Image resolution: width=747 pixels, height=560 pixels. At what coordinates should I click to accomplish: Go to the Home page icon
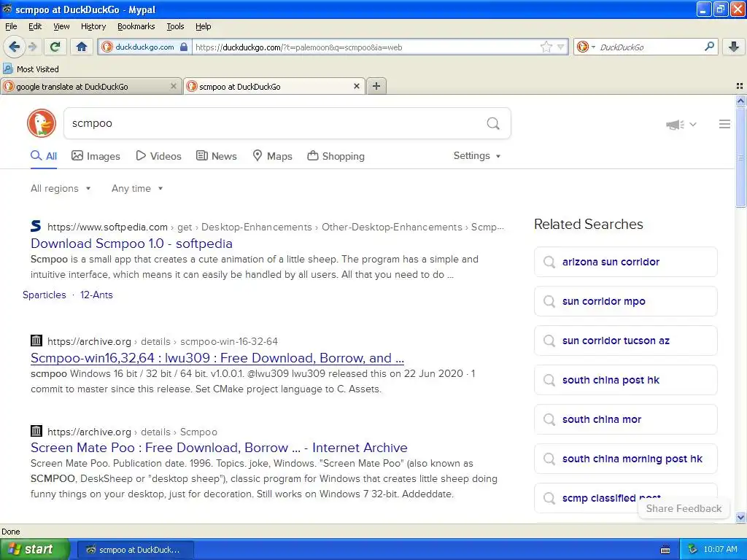(82, 47)
